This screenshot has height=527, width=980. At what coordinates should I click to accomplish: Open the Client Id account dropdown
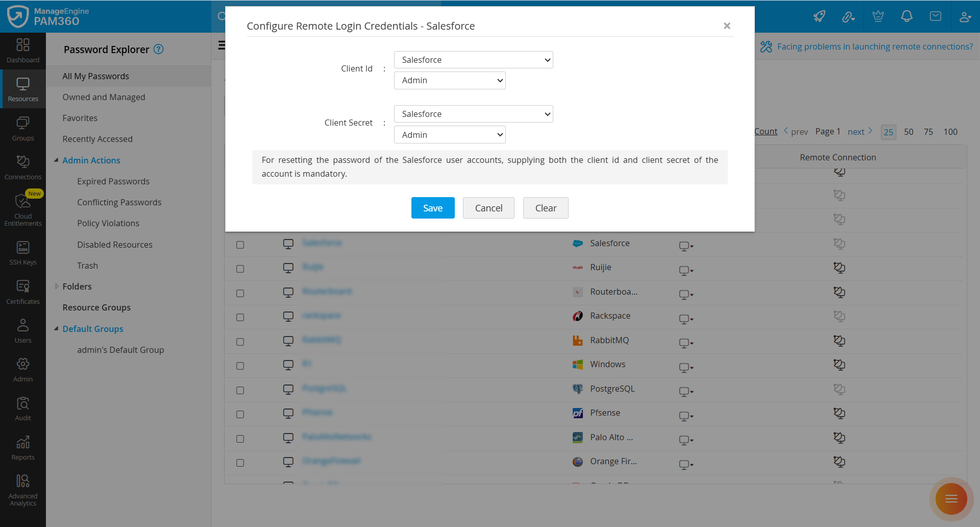pyautogui.click(x=450, y=81)
